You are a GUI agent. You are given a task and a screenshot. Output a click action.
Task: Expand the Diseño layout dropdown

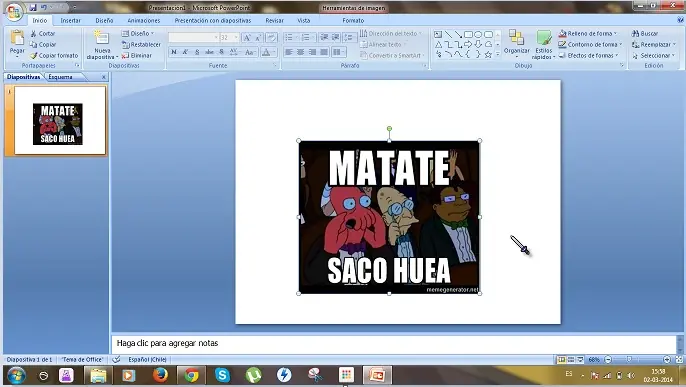[138, 34]
